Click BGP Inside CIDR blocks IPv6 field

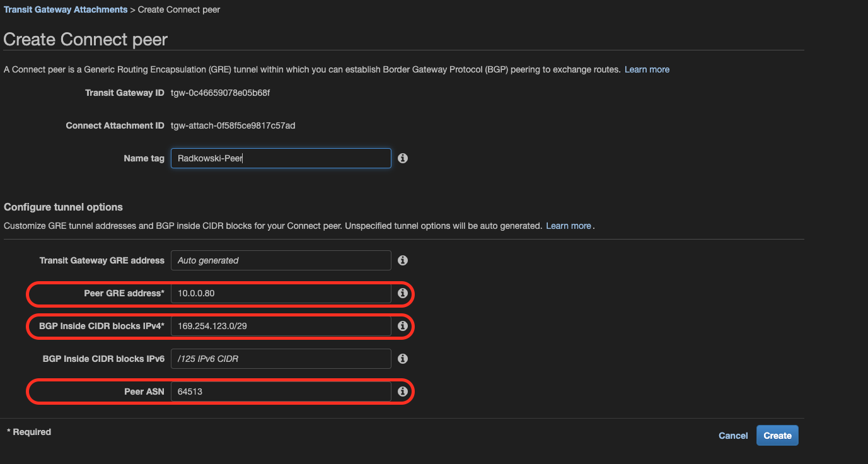pyautogui.click(x=281, y=359)
